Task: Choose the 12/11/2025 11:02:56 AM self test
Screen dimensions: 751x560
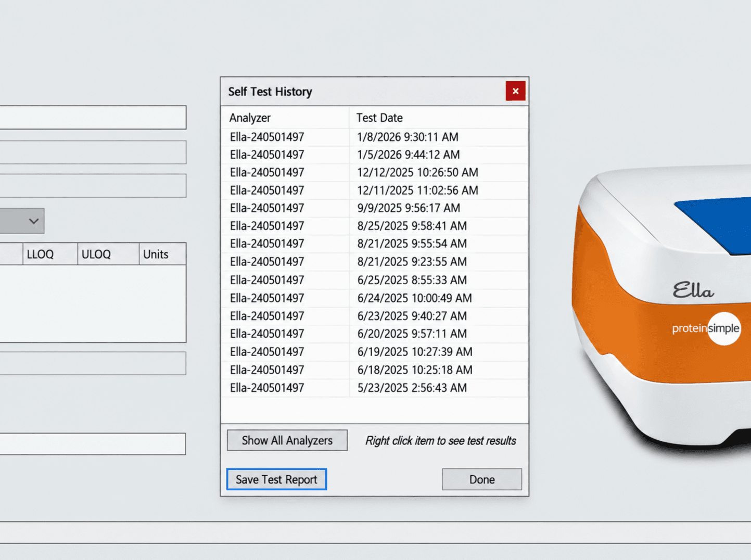Action: 375,190
